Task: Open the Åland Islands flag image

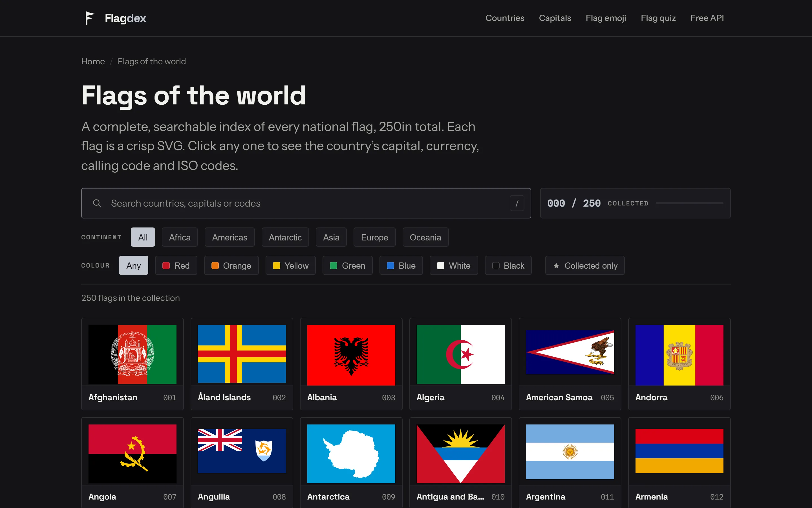Action: [242, 354]
